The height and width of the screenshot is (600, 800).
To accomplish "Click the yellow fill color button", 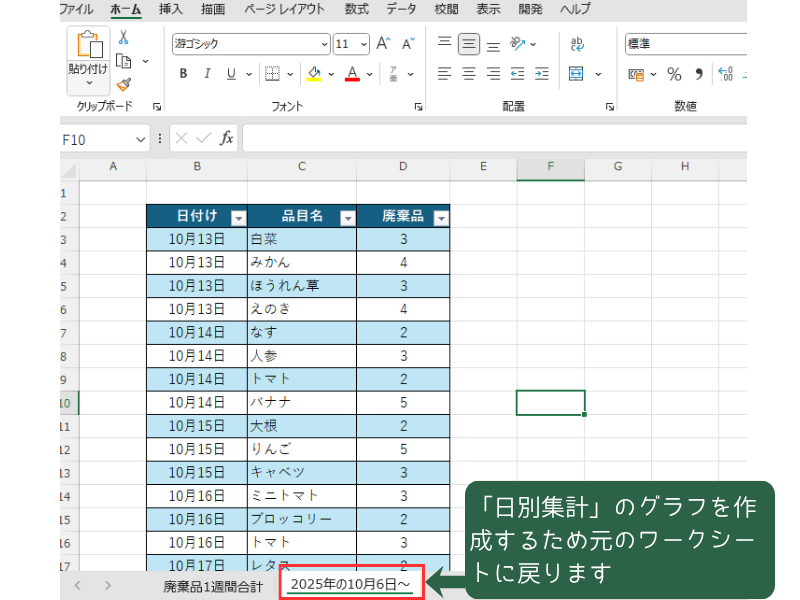I will tap(314, 74).
